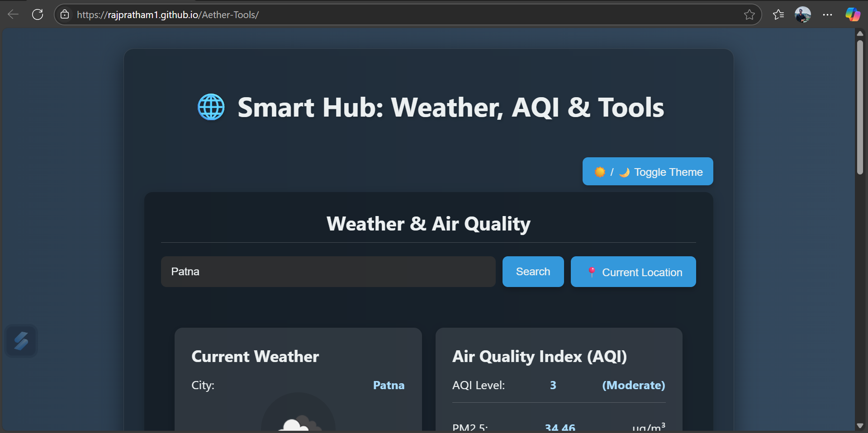The image size is (868, 433).
Task: Select the Patna city name in Current Weather
Action: pos(389,385)
